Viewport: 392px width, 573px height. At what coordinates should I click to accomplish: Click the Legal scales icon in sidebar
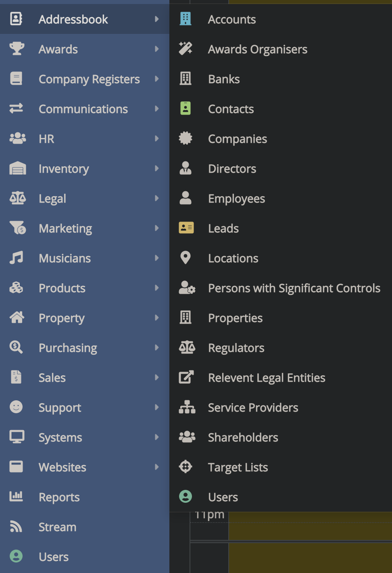(17, 198)
